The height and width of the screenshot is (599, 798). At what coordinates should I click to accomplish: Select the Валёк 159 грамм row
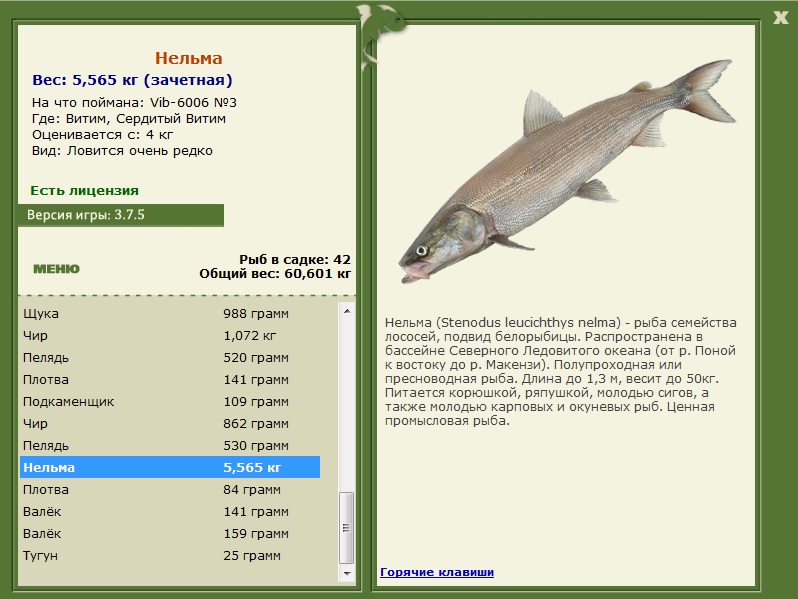click(x=170, y=533)
